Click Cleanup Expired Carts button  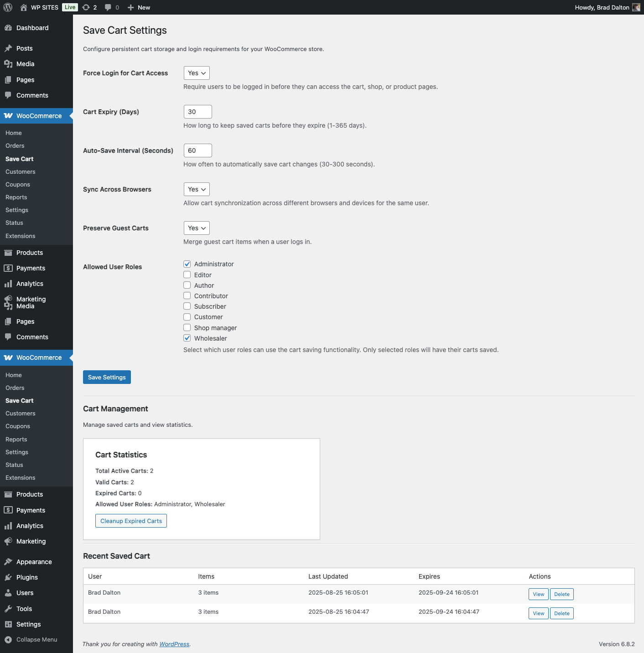131,521
